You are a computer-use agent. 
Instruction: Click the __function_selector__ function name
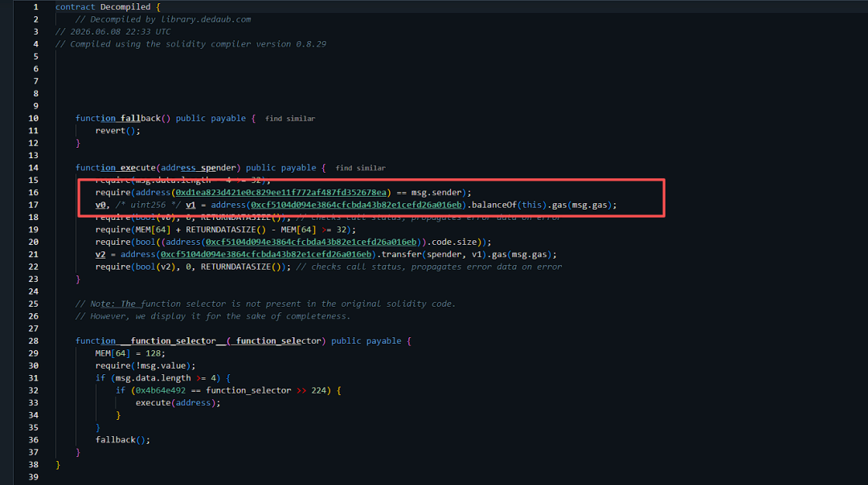click(x=174, y=340)
